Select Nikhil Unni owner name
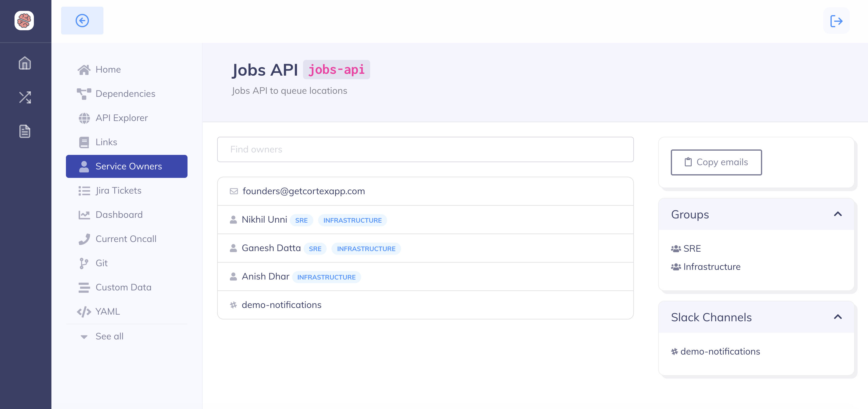 [264, 220]
